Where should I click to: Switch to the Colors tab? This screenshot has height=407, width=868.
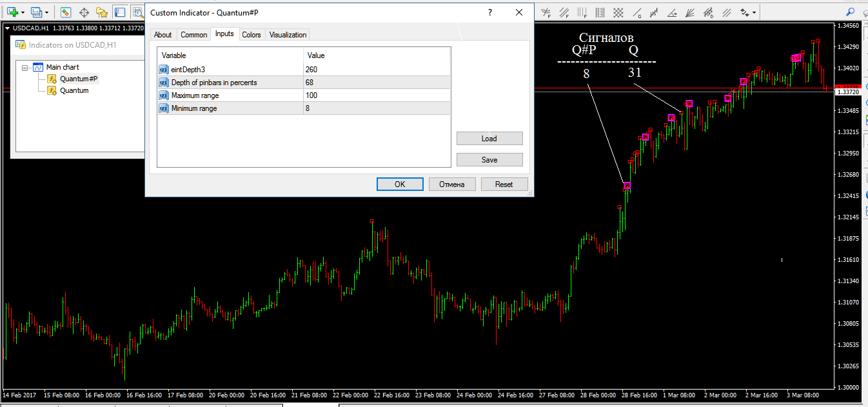252,35
